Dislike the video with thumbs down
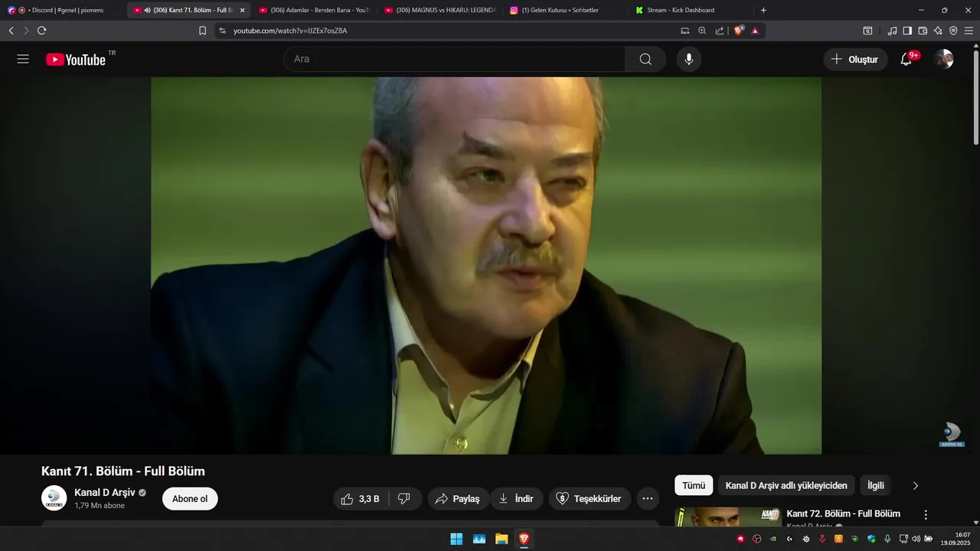 coord(403,499)
